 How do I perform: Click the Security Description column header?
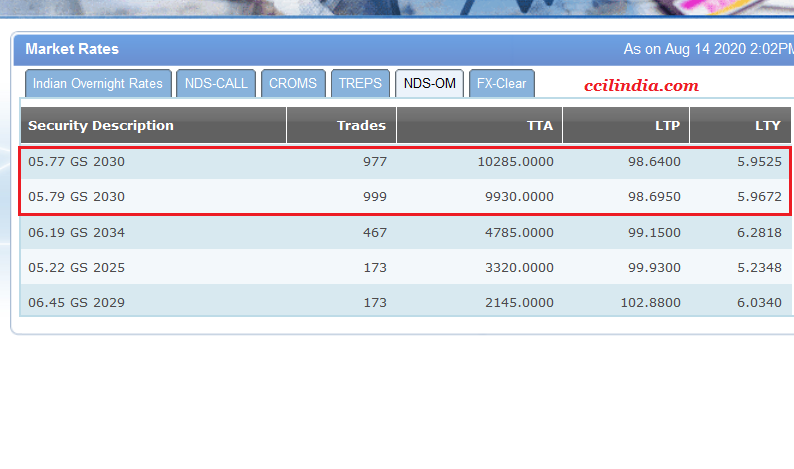tap(153, 125)
